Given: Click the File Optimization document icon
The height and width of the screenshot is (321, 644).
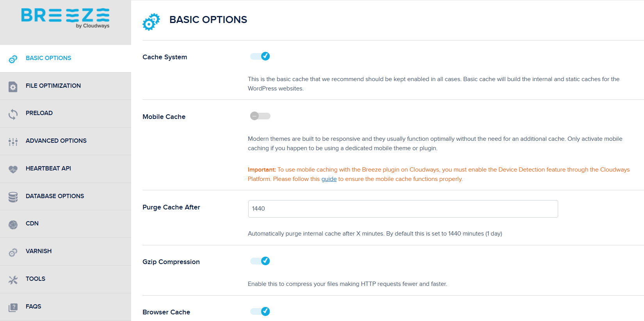Looking at the screenshot, I should (13, 87).
